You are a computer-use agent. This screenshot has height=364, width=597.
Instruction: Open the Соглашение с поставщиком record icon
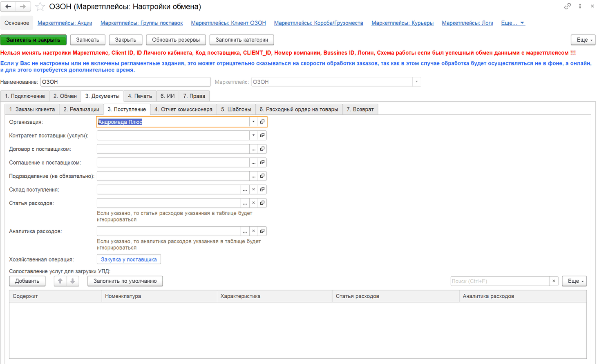tap(262, 162)
